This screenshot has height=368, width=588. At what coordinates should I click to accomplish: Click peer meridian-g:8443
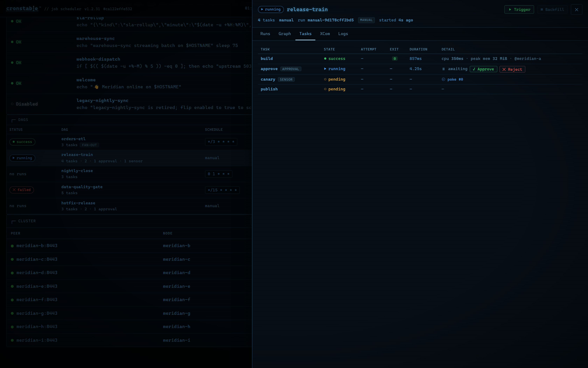pos(37,313)
